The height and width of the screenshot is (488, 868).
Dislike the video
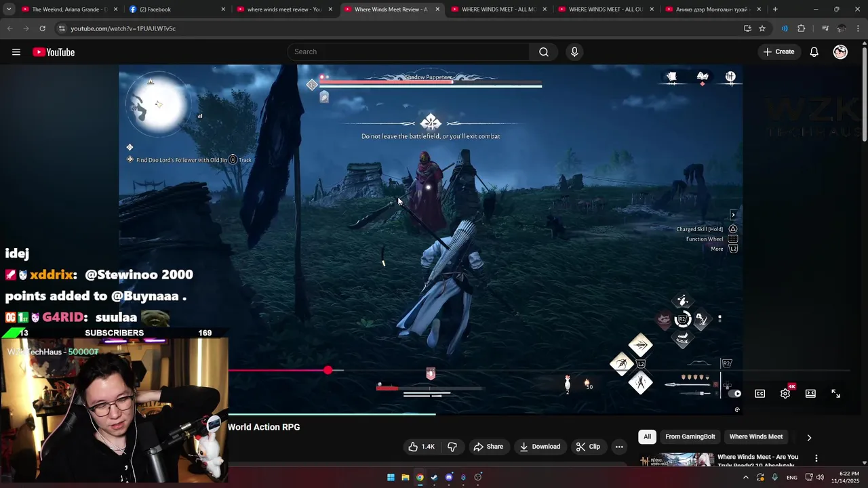point(452,447)
